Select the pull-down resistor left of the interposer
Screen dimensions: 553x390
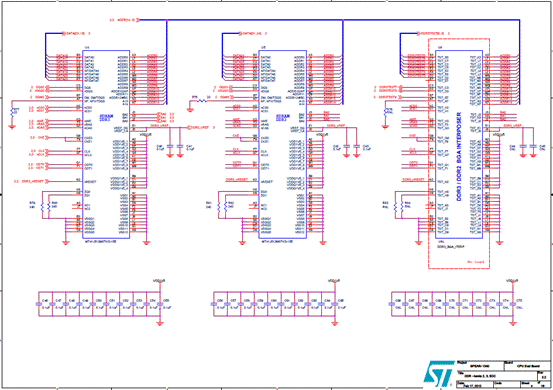pos(385,112)
